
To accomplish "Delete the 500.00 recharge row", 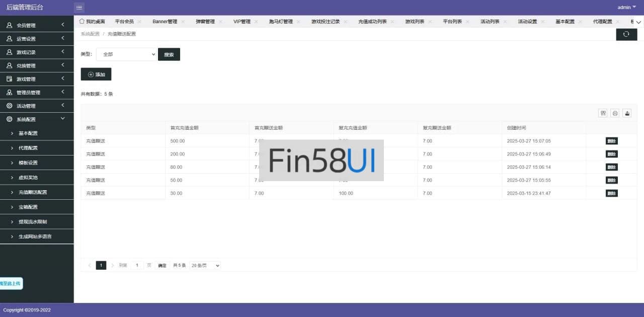I will coord(611,141).
